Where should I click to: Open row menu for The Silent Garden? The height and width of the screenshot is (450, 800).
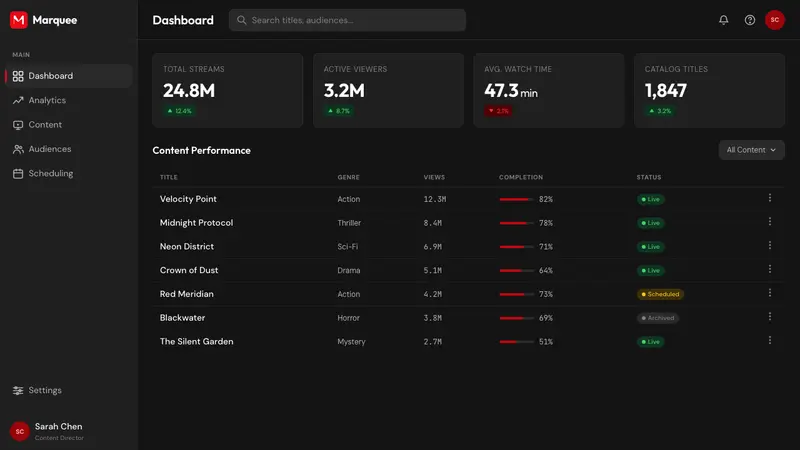click(769, 340)
